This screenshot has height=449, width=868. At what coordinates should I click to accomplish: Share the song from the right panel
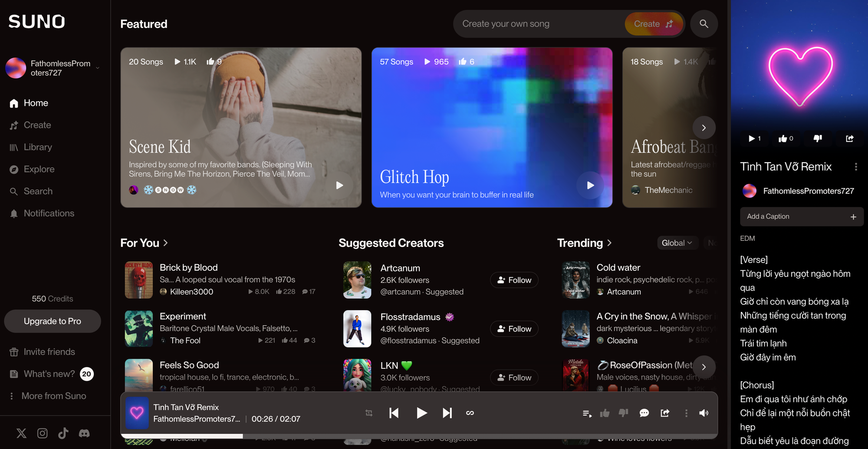[x=850, y=138]
